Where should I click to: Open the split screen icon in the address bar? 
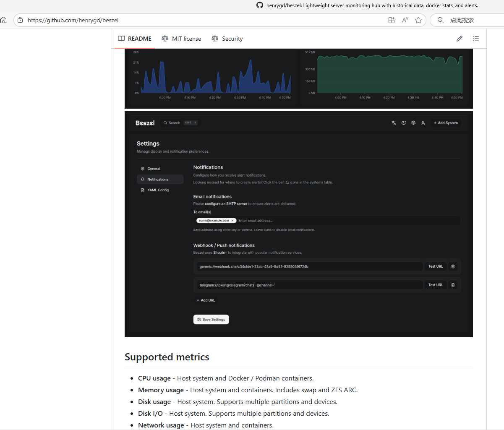click(392, 20)
